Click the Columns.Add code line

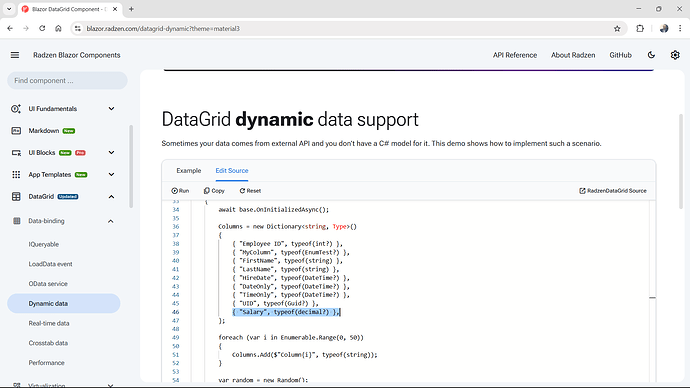pos(305,355)
